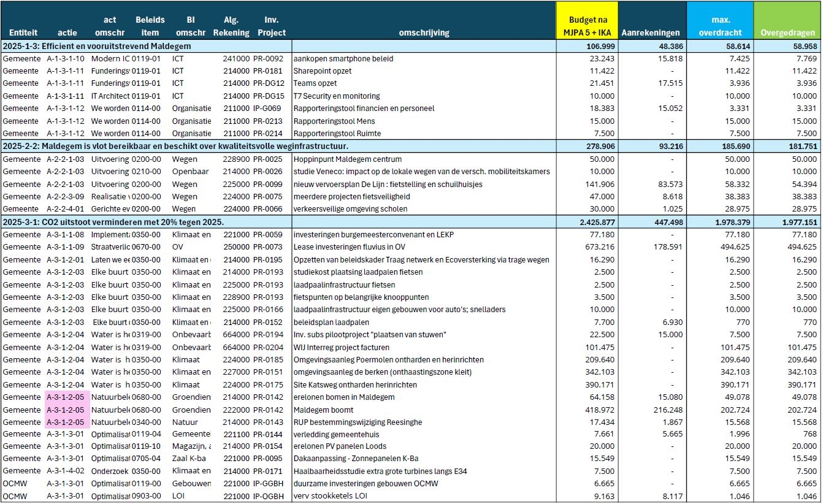Viewport: 823px width, 504px height.
Task: Click the Overgedragen value '54.394'
Action: point(806,184)
